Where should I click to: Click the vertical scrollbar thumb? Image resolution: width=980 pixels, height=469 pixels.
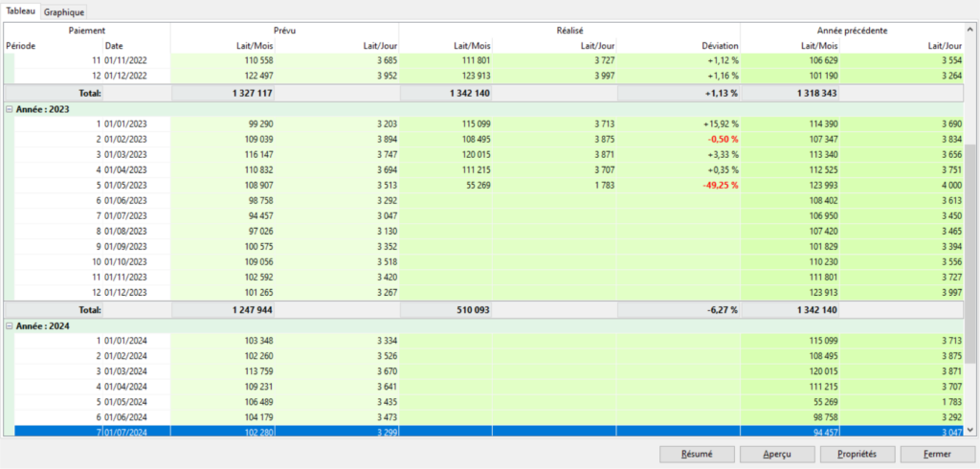coord(969,254)
